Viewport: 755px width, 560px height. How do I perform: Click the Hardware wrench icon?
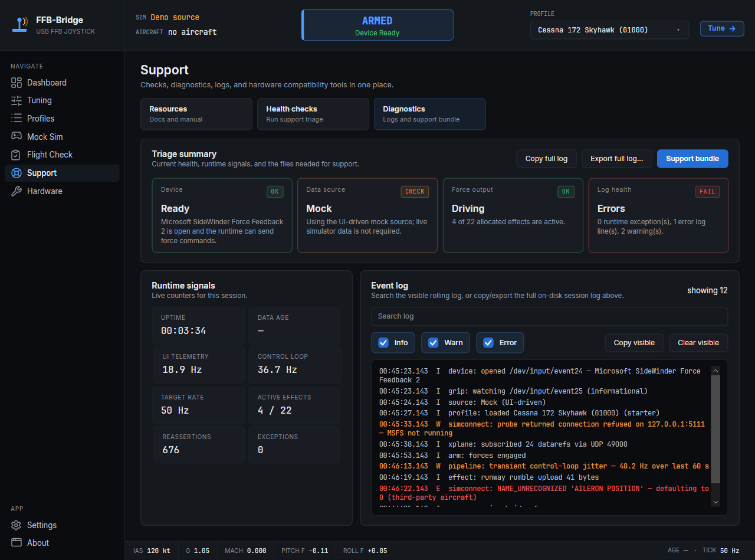pyautogui.click(x=17, y=191)
